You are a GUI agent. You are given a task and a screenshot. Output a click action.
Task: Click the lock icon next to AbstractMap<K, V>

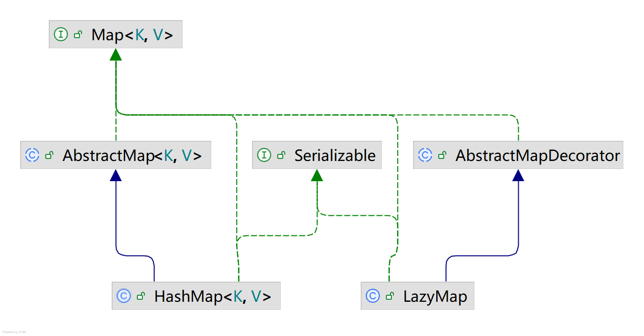pyautogui.click(x=49, y=155)
